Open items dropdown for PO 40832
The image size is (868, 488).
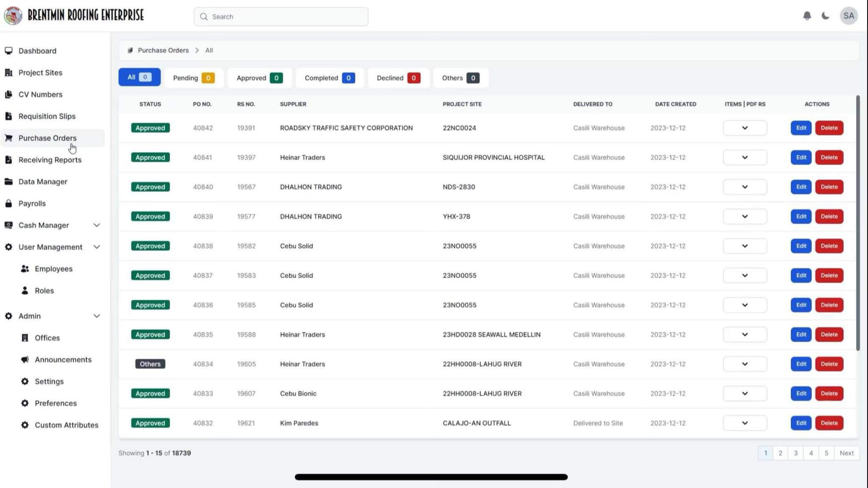tap(745, 423)
